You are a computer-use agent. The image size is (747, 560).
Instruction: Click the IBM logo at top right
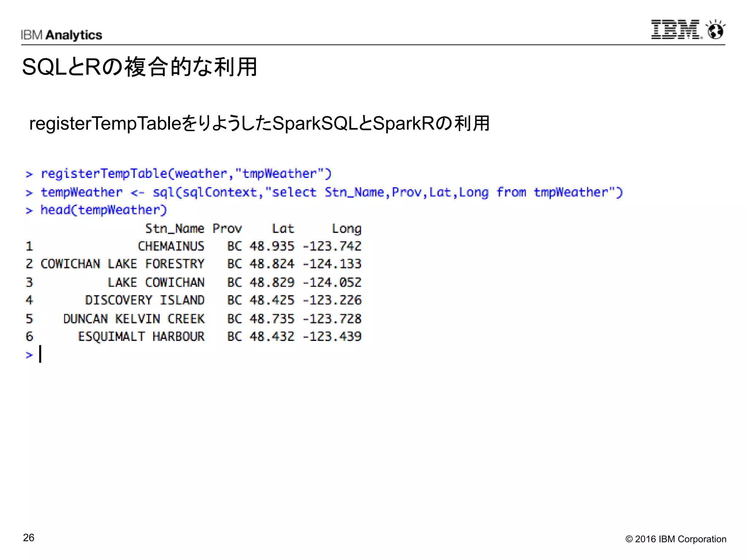pos(677,30)
